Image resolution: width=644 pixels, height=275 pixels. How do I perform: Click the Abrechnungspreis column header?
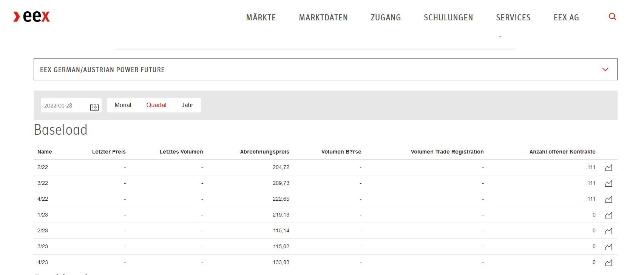[265, 152]
